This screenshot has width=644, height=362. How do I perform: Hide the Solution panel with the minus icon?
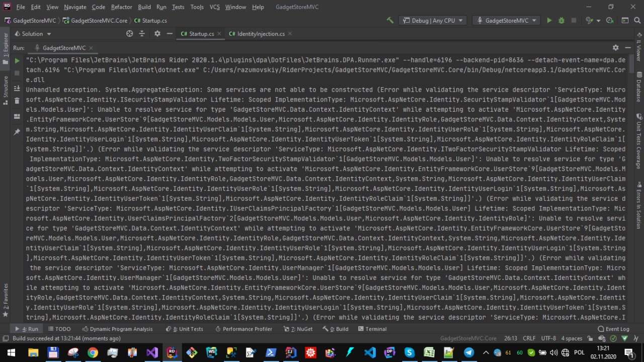170,34
